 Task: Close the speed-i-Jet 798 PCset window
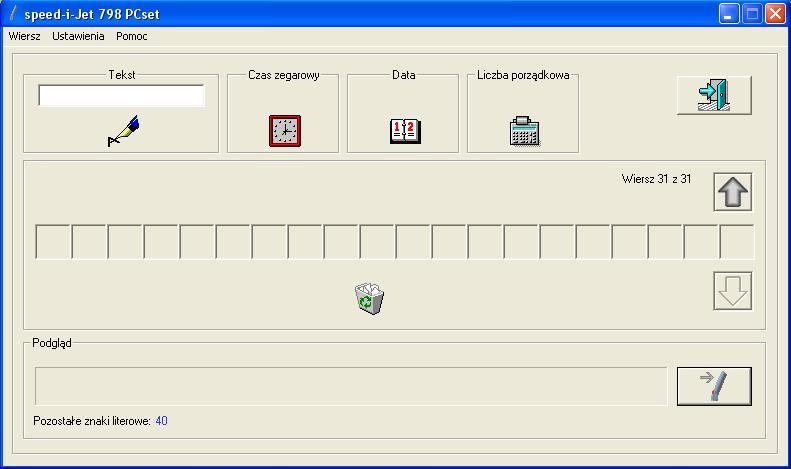click(x=775, y=14)
